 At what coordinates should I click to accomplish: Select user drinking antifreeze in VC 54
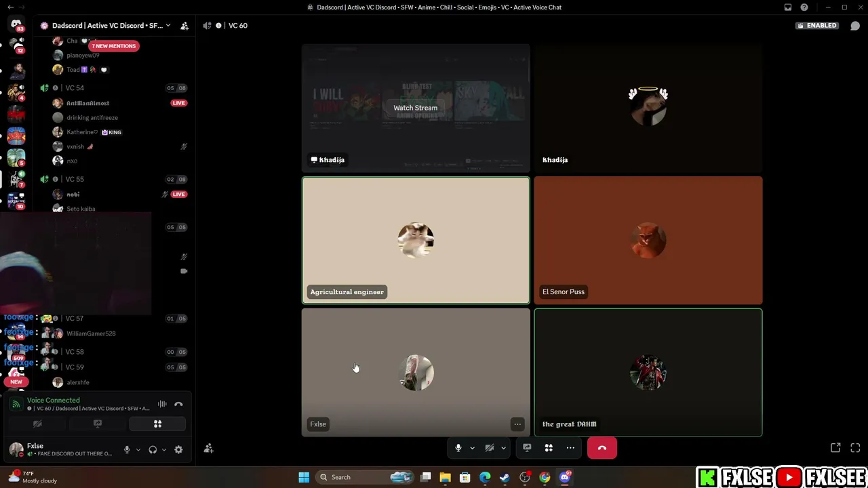point(92,118)
